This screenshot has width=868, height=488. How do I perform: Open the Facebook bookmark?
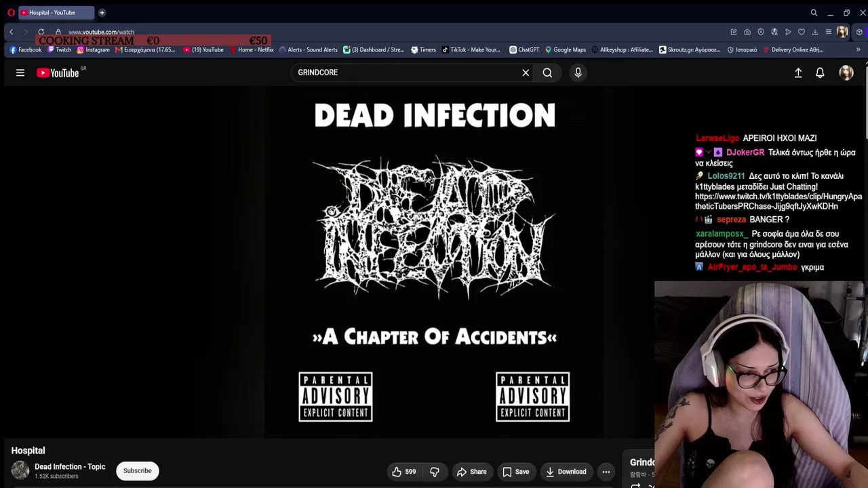[x=26, y=49]
